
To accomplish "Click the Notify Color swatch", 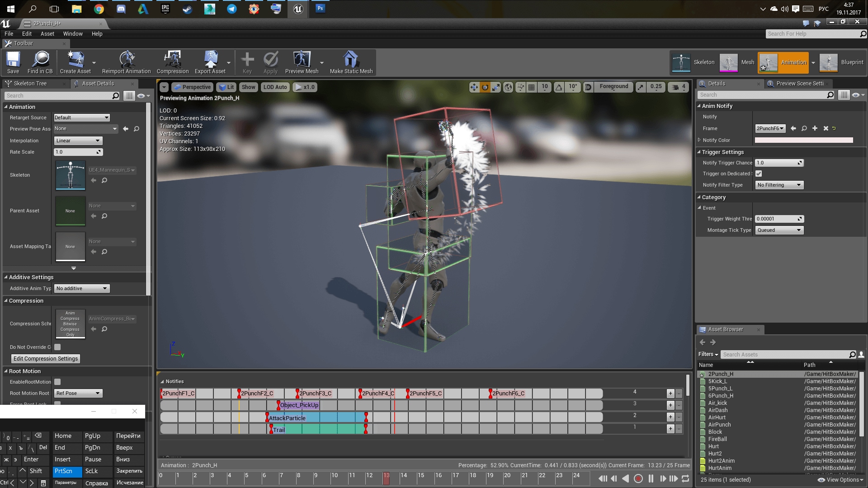I will click(x=803, y=140).
